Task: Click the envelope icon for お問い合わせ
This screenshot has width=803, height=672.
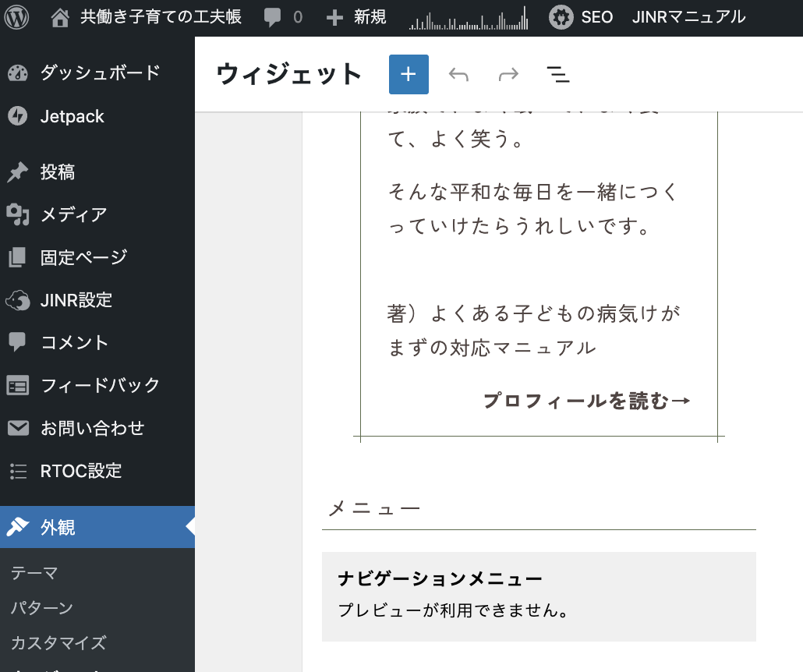Action: (18, 428)
